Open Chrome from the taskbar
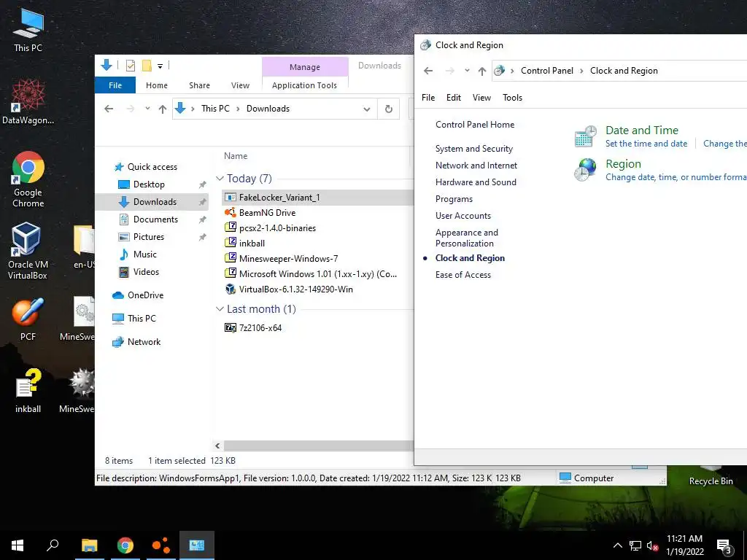This screenshot has width=747, height=560. coord(125,545)
